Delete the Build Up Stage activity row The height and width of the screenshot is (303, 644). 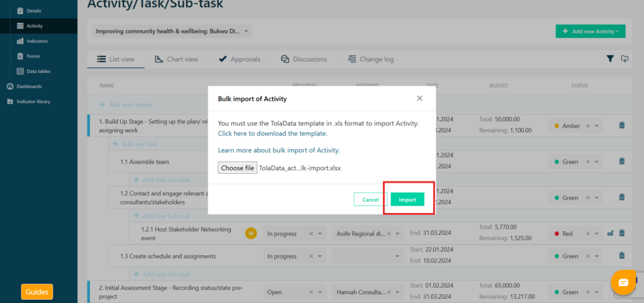pyautogui.click(x=622, y=125)
